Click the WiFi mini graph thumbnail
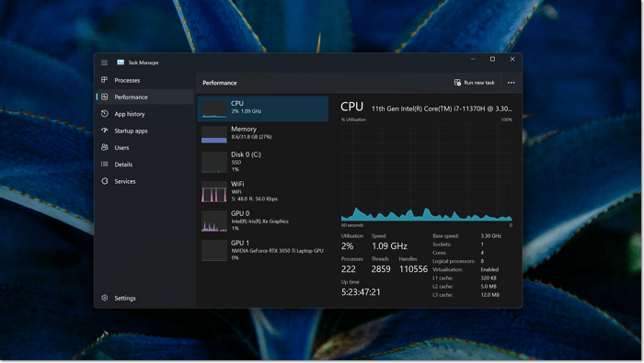The width and height of the screenshot is (644, 363). point(214,191)
